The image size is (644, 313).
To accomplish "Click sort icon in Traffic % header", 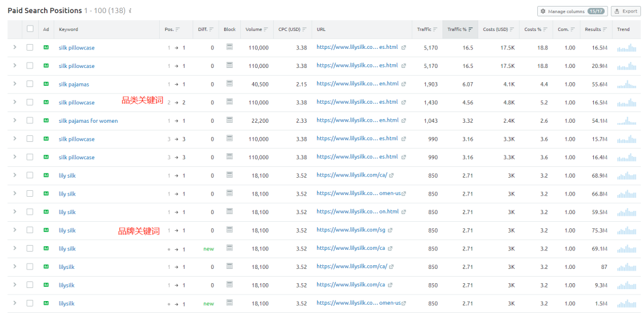I will tap(470, 29).
